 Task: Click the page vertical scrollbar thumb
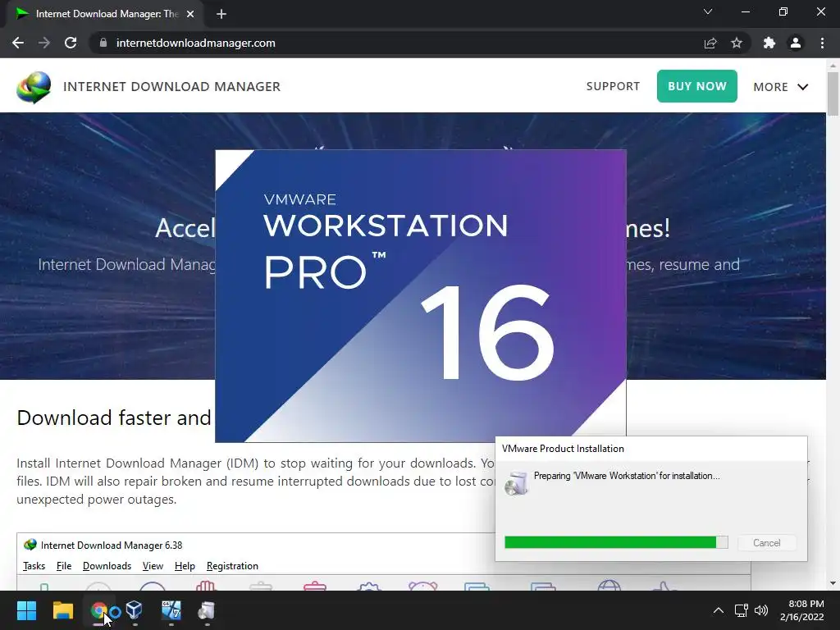833,94
